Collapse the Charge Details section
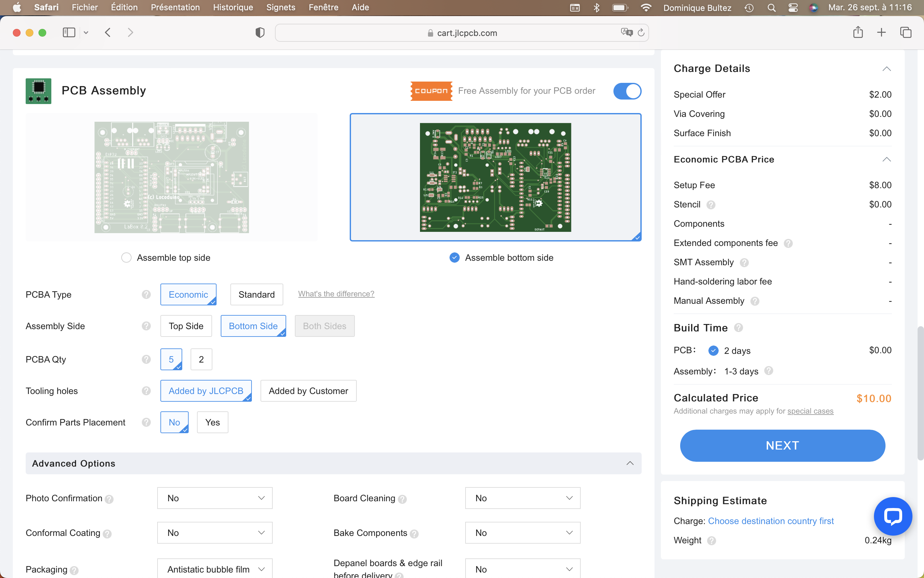Screen dimensions: 924x578 pyautogui.click(x=886, y=69)
